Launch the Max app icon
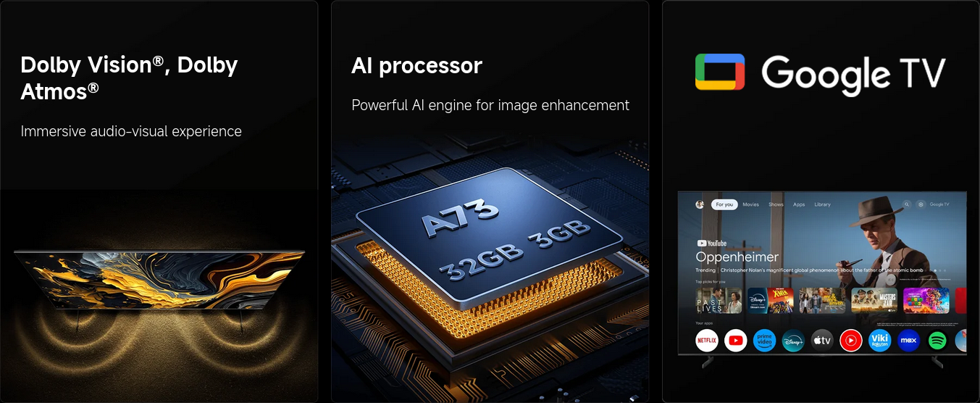Viewport: 980px width, 403px height. (x=908, y=340)
